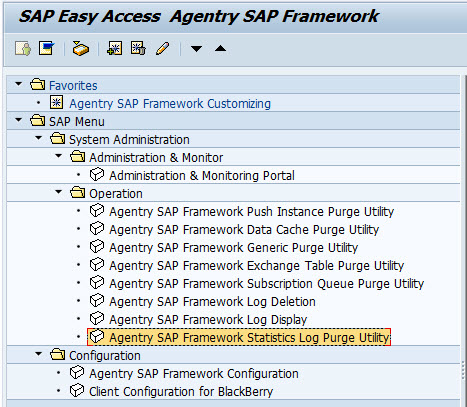The width and height of the screenshot is (467, 407).
Task: Select Agentry SAP Framework Data Cache Purge Utility
Action: point(244,230)
